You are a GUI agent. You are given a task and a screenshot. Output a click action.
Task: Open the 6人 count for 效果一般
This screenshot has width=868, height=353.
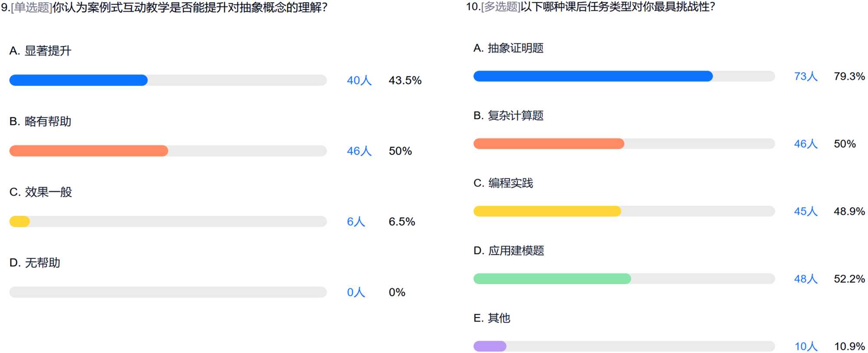click(355, 222)
